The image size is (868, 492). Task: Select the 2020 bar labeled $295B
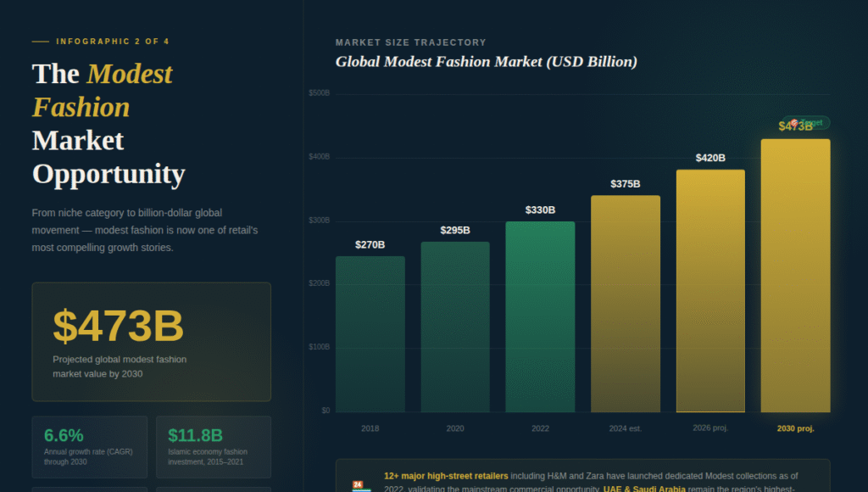[x=455, y=327]
